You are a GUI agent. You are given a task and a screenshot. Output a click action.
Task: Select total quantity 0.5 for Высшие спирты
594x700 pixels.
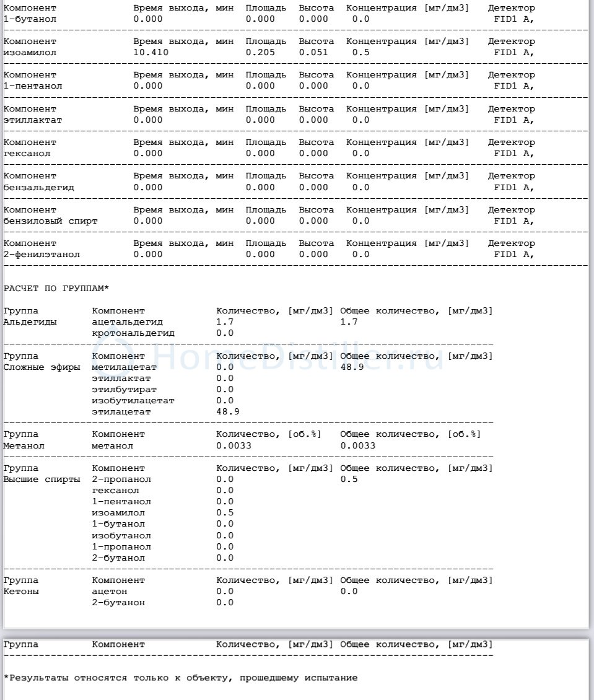click(x=349, y=479)
